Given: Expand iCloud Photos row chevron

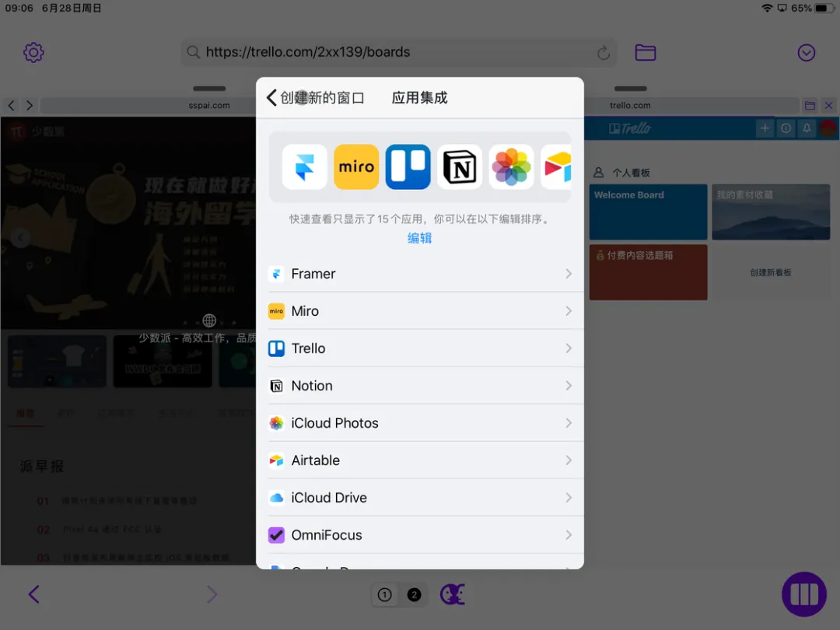Looking at the screenshot, I should [x=569, y=423].
